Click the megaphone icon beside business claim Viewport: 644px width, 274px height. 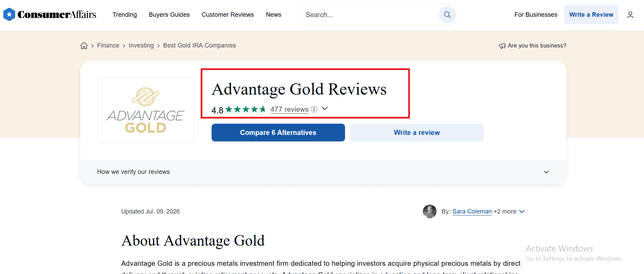(x=502, y=46)
